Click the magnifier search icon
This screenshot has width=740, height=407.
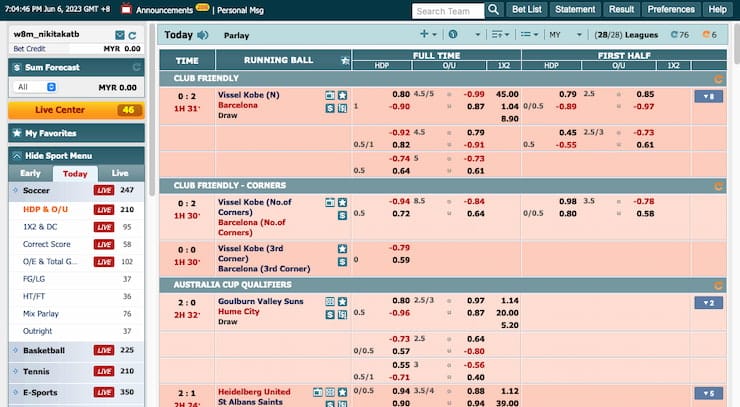(x=493, y=9)
